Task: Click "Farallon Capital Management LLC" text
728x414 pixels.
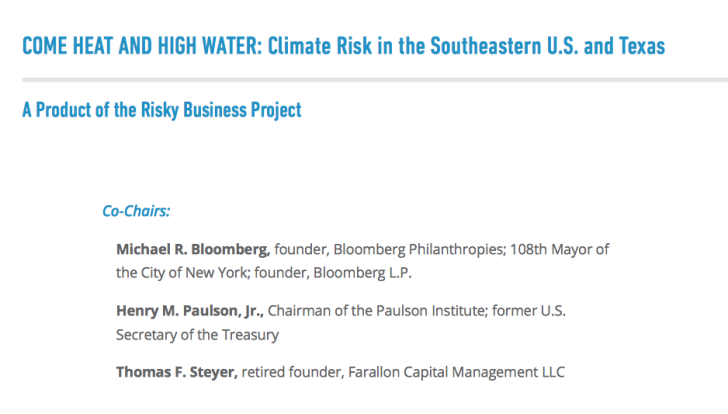Action: pos(456,372)
